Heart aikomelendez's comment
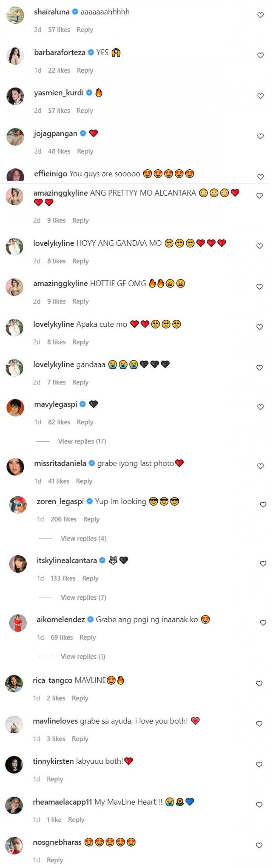 tap(263, 623)
